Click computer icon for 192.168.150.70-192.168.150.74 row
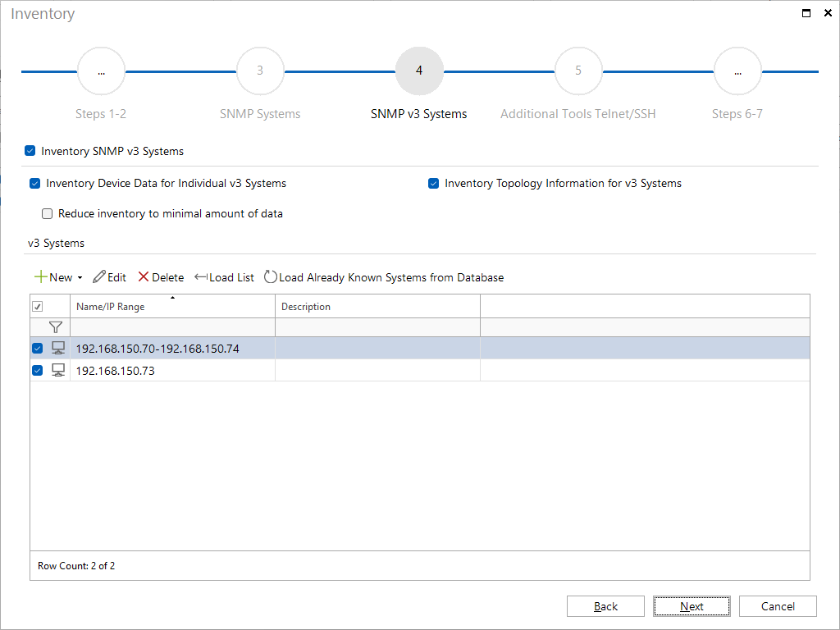The width and height of the screenshot is (840, 630). click(58, 348)
